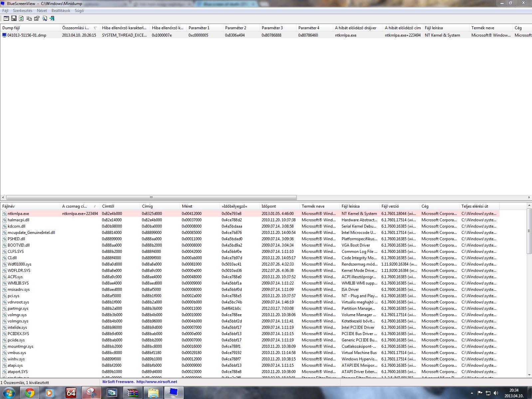Click the file icon beside kdcom.dll

(x=4, y=226)
